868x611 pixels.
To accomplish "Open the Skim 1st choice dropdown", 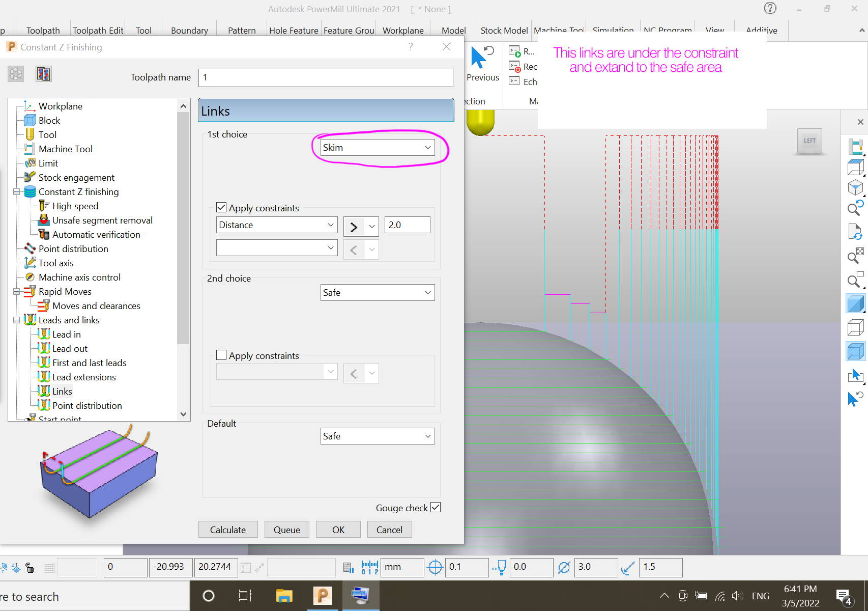I will 377,147.
